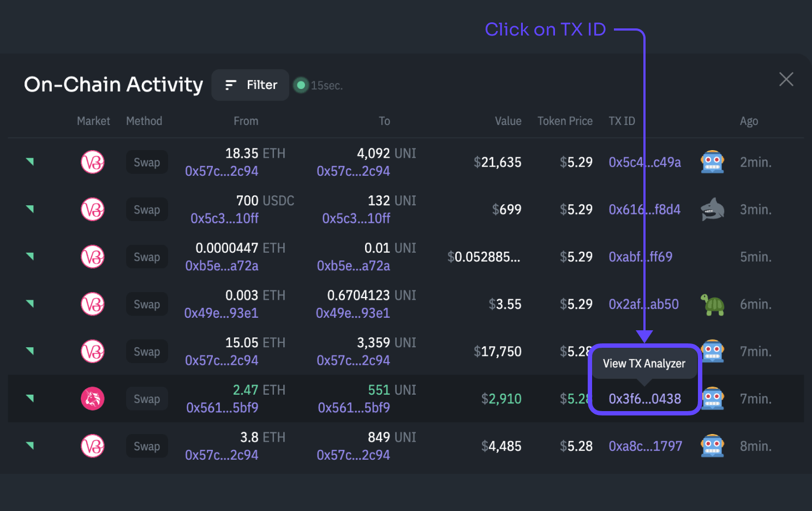812x511 pixels.
Task: Click the robot icon on the 2min. row
Action: click(x=712, y=162)
